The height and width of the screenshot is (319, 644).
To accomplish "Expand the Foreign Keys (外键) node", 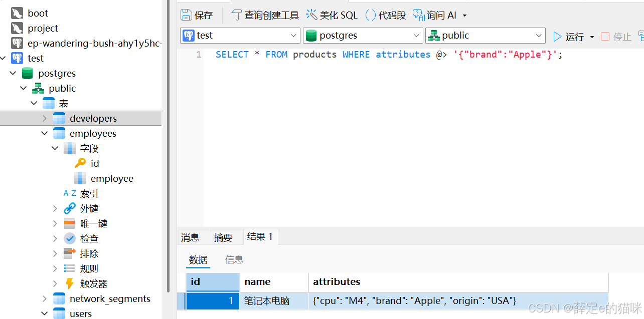I will click(55, 209).
